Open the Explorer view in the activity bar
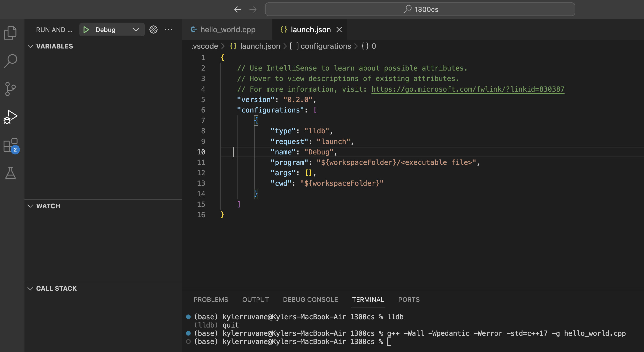The width and height of the screenshot is (644, 352). point(10,33)
